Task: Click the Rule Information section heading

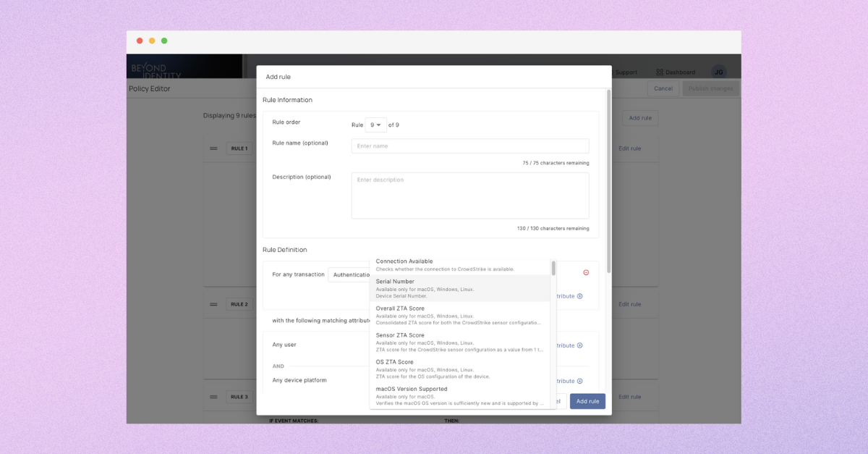Action: coord(287,100)
